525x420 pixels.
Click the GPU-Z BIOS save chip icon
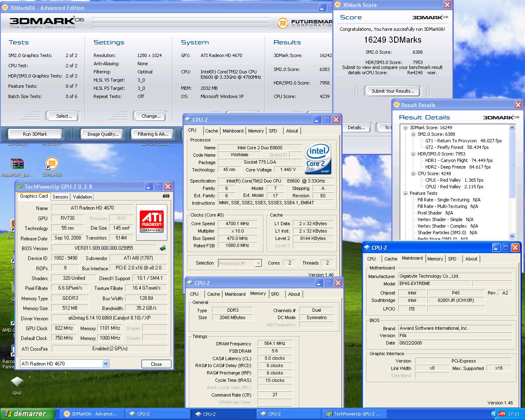[x=163, y=248]
